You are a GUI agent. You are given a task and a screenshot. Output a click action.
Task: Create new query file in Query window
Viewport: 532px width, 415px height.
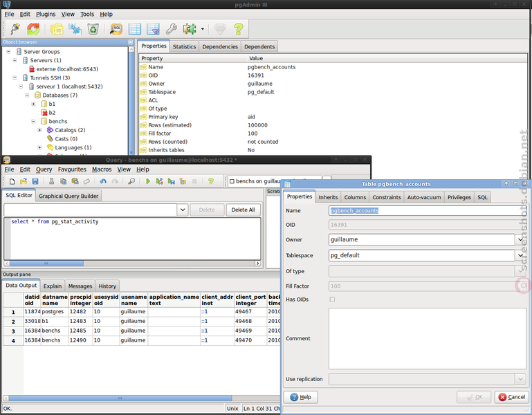[x=12, y=181]
